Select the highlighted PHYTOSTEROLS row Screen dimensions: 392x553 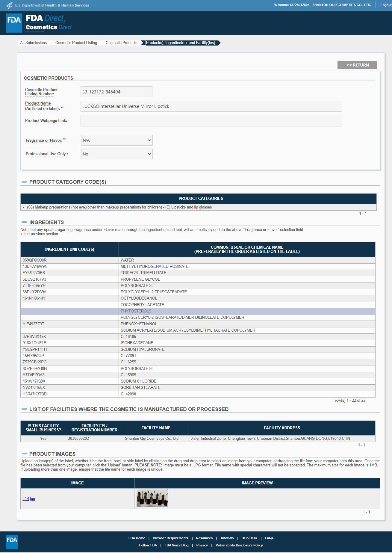[198, 311]
